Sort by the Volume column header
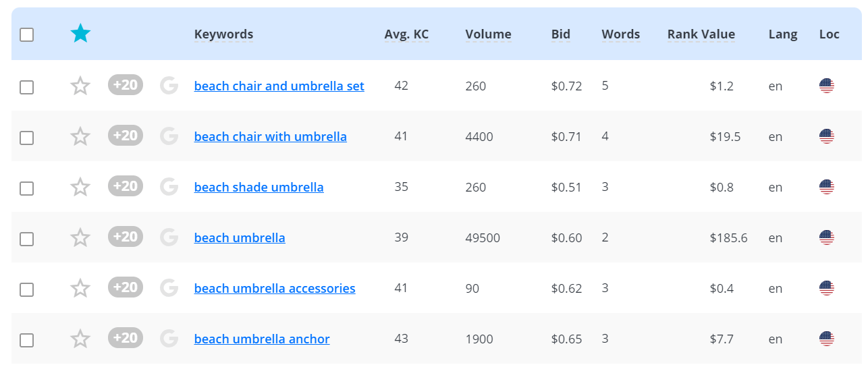 coord(488,34)
